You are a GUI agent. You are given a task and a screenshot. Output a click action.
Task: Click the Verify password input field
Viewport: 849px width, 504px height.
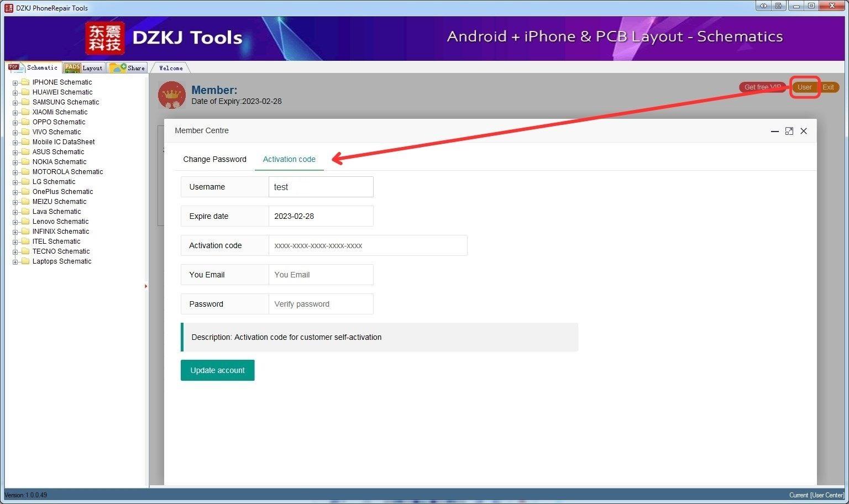321,304
